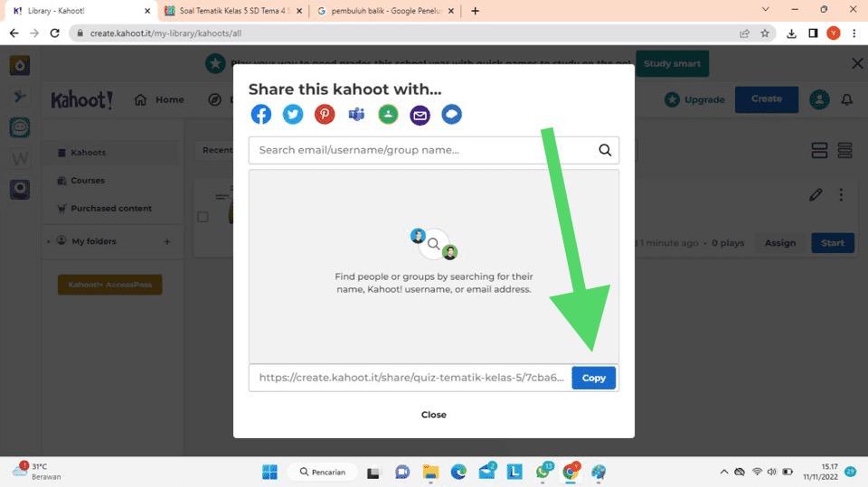
Task: Select Kahoots in the library sidebar
Action: 110,153
